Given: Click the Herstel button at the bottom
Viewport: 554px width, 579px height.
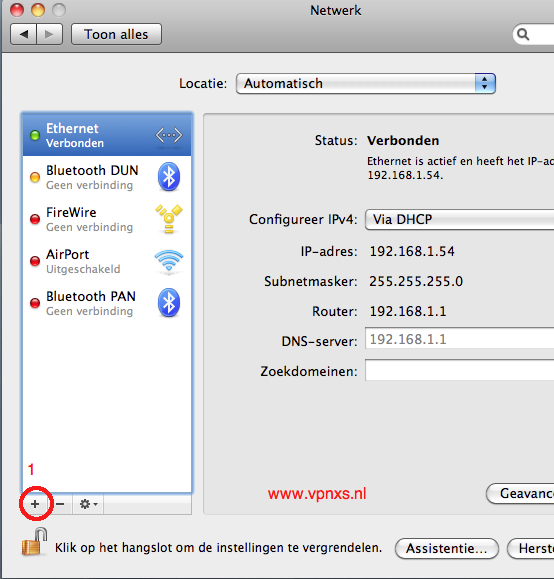Looking at the screenshot, I should tap(531, 548).
